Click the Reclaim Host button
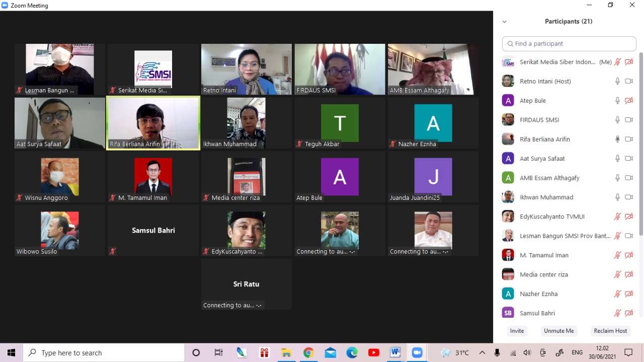This screenshot has height=362, width=644. [610, 331]
